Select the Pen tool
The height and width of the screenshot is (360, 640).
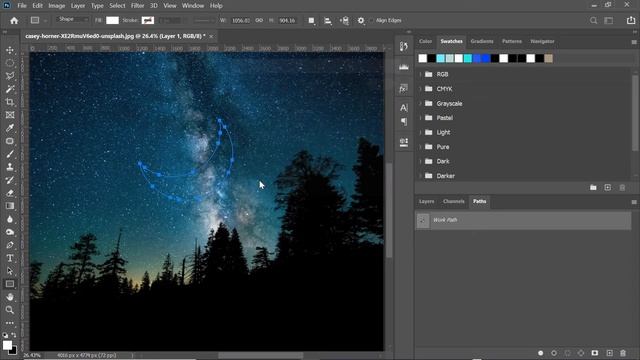pos(10,245)
